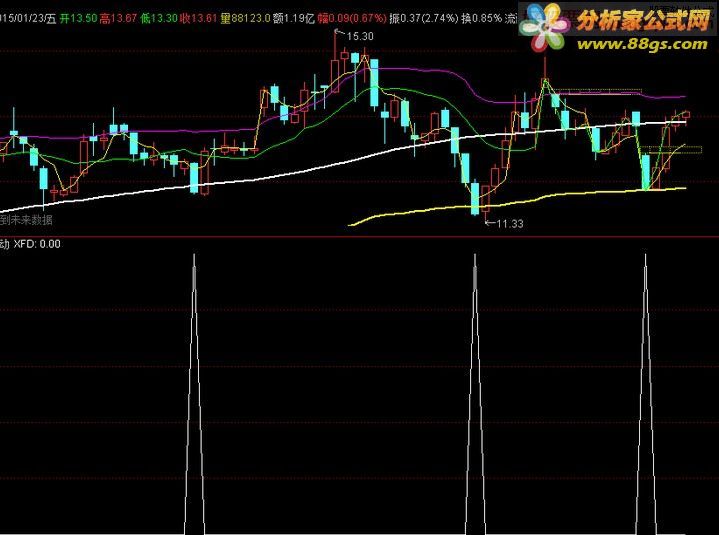This screenshot has width=719, height=535.
Task: Click the last XFD signal spike
Action: pyautogui.click(x=646, y=394)
